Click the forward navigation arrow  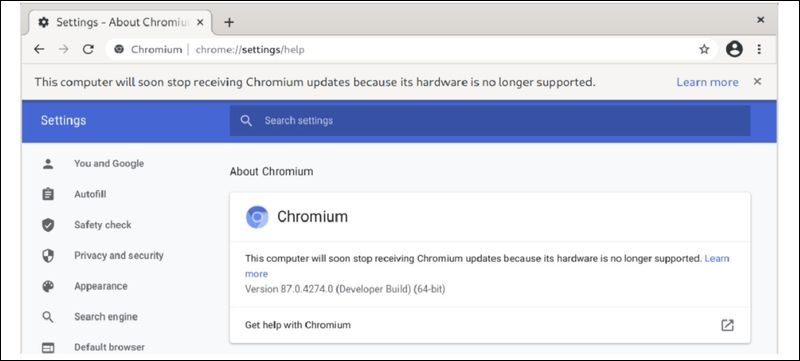(63, 49)
